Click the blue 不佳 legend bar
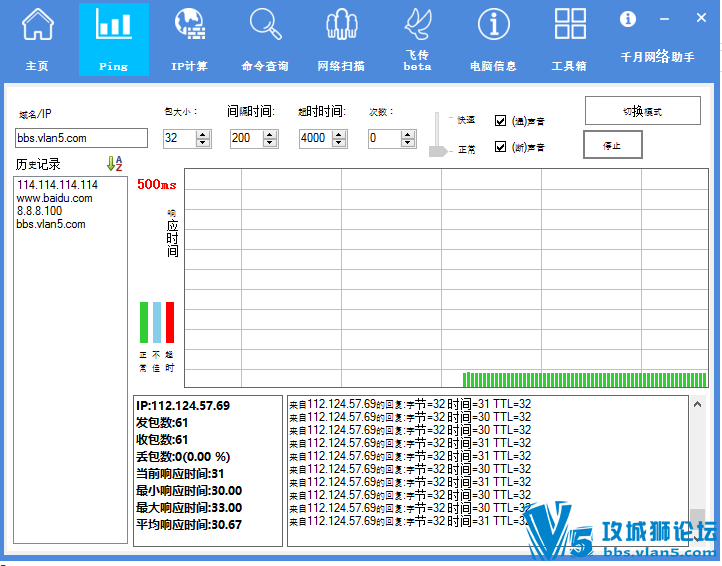Screen dimensions: 722x566 [157, 322]
